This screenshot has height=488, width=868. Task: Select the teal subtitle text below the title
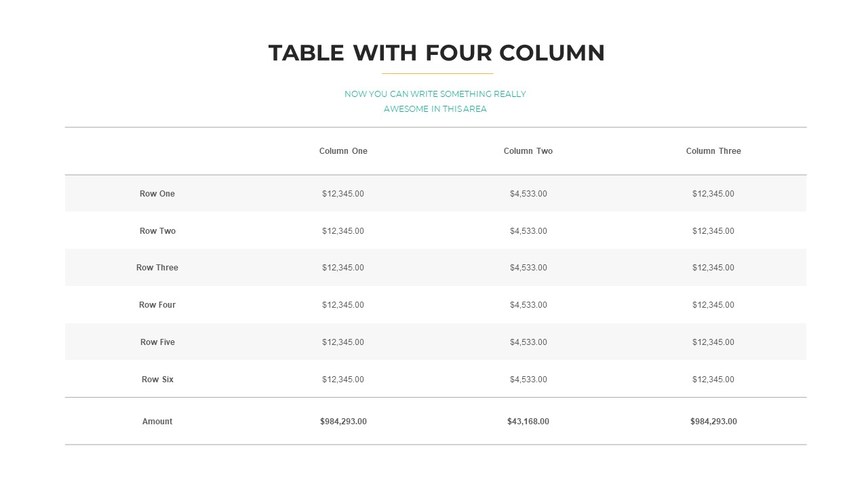435,101
